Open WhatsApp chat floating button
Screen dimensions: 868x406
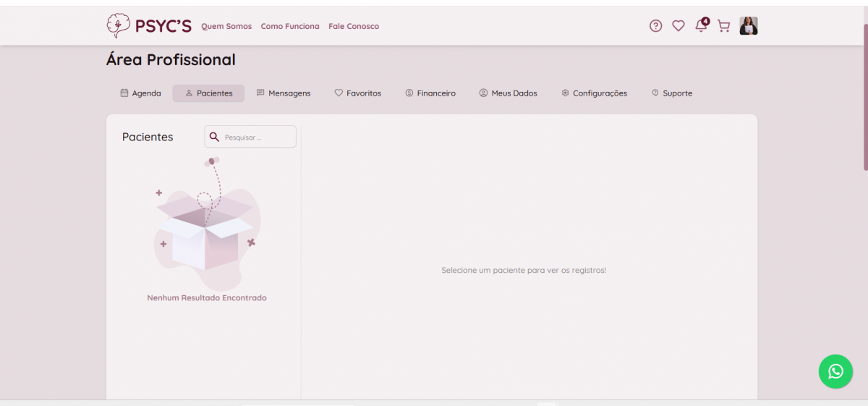(835, 371)
